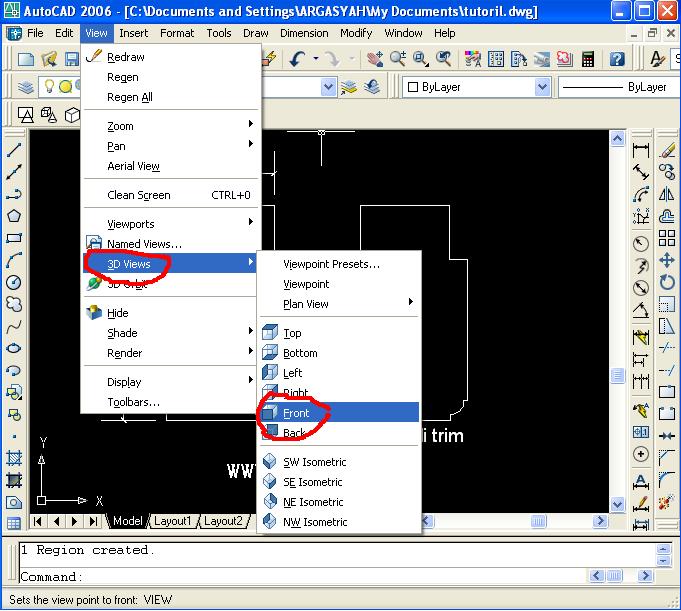Screen dimensions: 681x611
Task: Select the Mirror modify tool
Action: (x=667, y=194)
